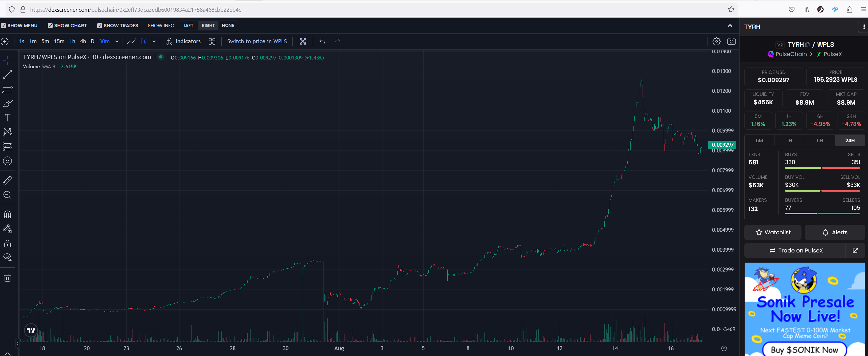Select the trend line drawing tool
The height and width of the screenshot is (356, 868).
coord(7,74)
